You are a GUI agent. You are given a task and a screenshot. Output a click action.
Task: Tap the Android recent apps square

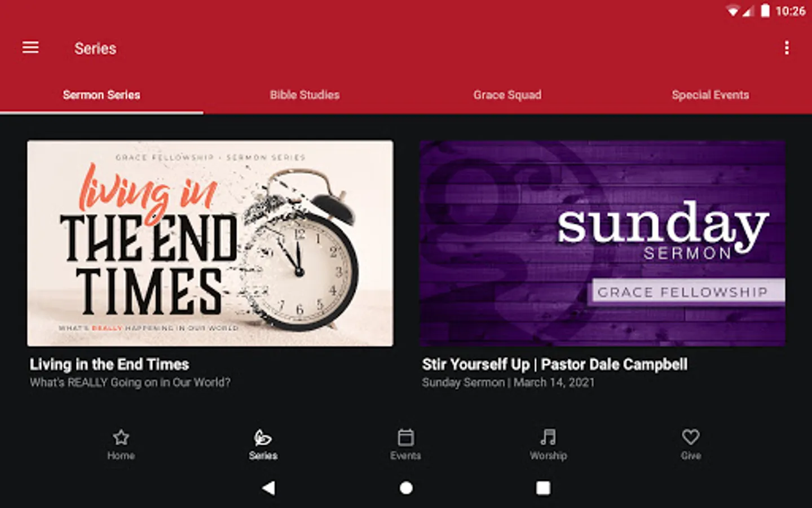pos(543,488)
